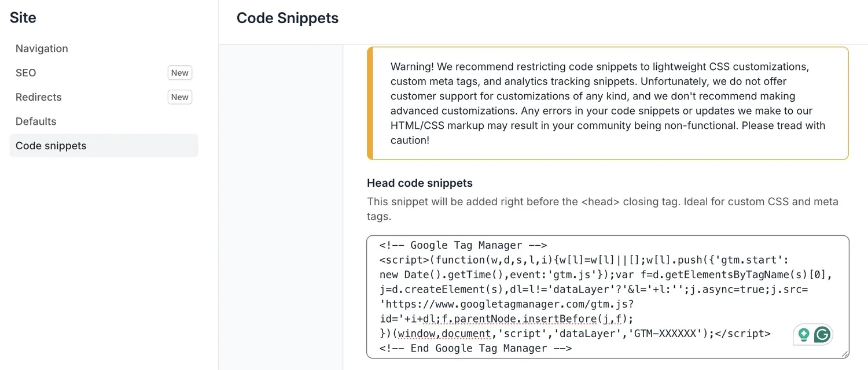This screenshot has width=868, height=370.
Task: Click the New badge beside SEO
Action: pos(179,73)
